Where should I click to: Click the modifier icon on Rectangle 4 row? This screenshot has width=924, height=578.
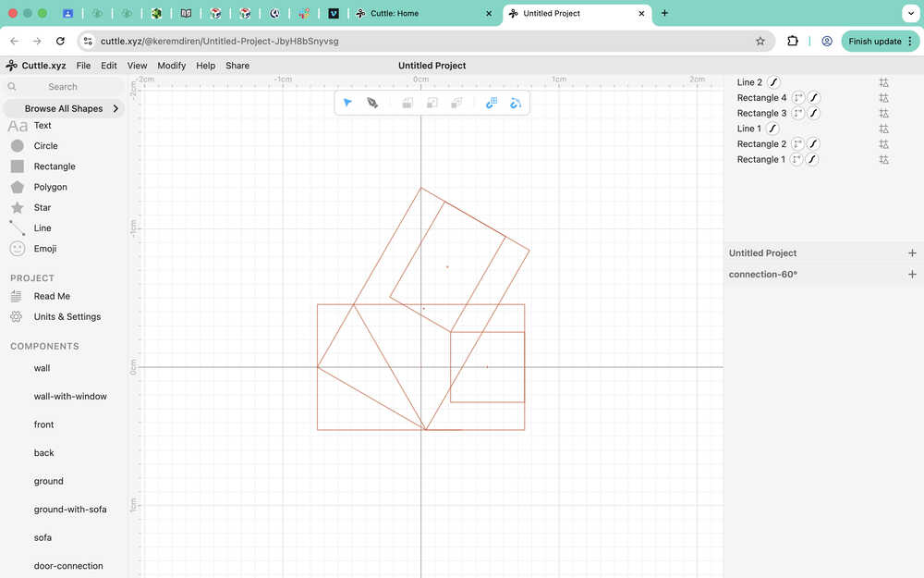pos(884,98)
